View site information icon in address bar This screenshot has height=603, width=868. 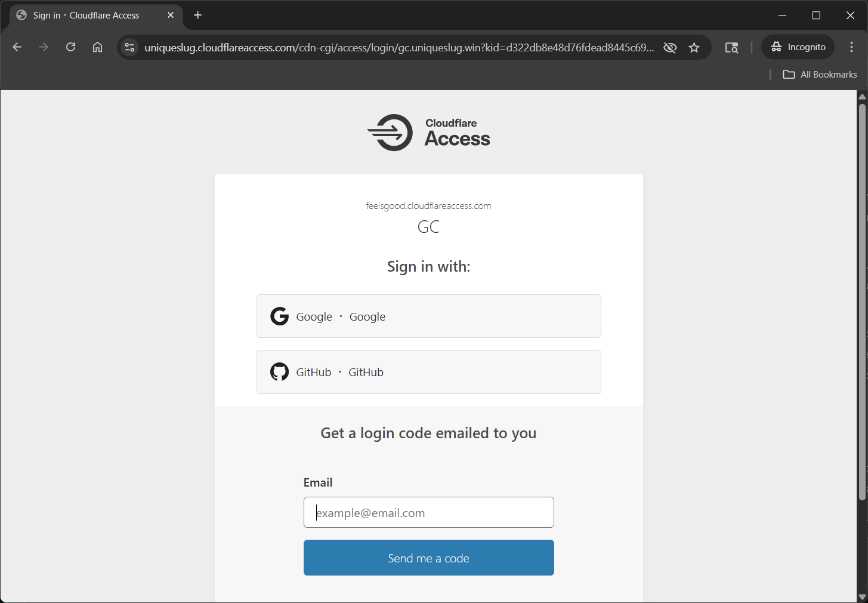pos(129,47)
